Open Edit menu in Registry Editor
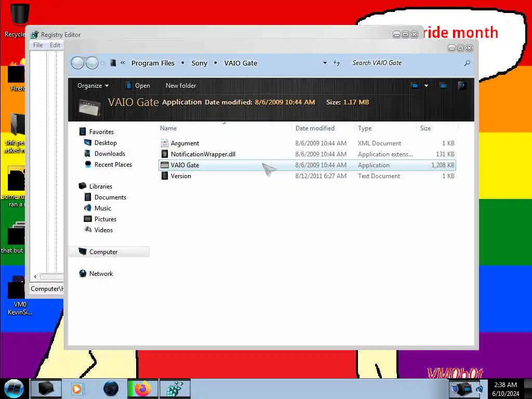 pos(55,45)
